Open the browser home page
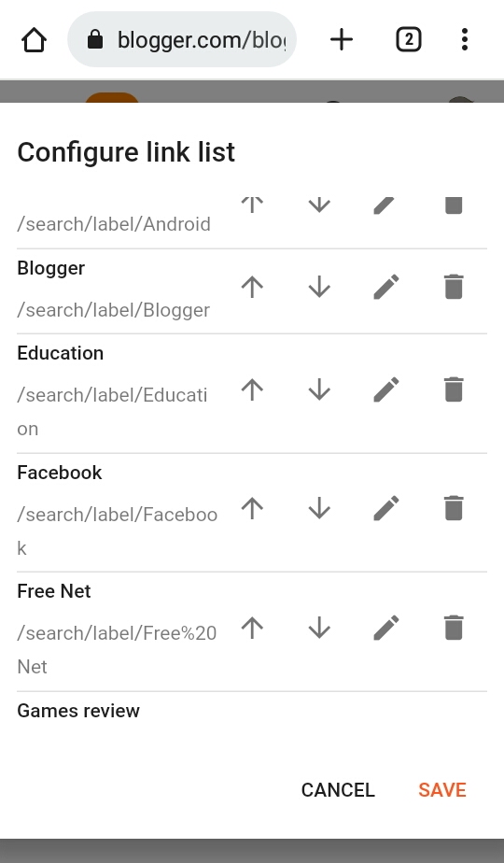The width and height of the screenshot is (504, 863). pos(34,39)
